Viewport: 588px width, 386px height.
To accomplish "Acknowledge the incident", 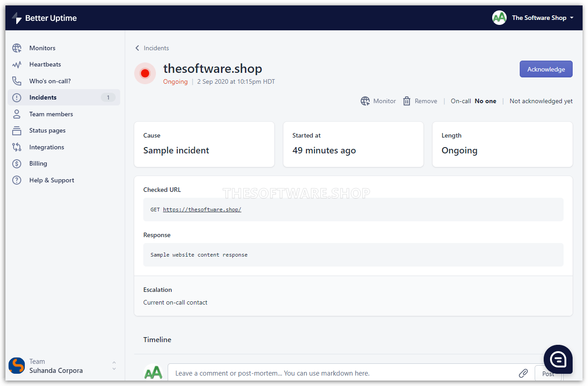I will tap(546, 69).
